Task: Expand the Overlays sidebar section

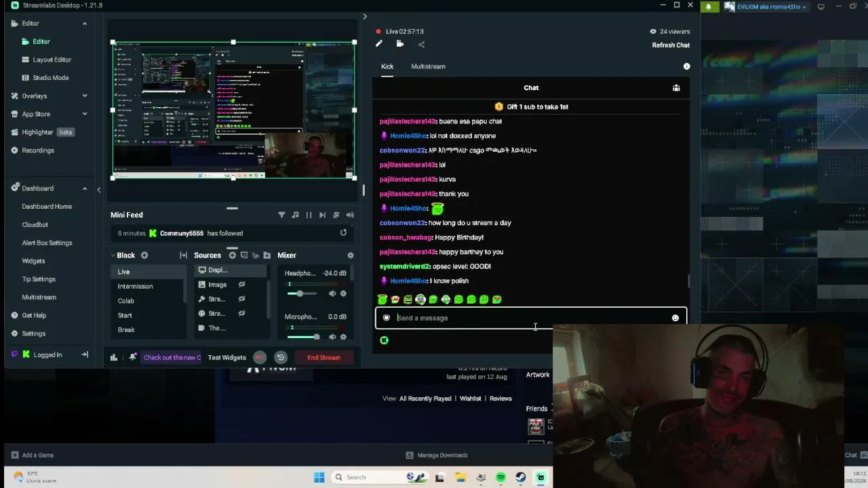Action: tap(85, 96)
